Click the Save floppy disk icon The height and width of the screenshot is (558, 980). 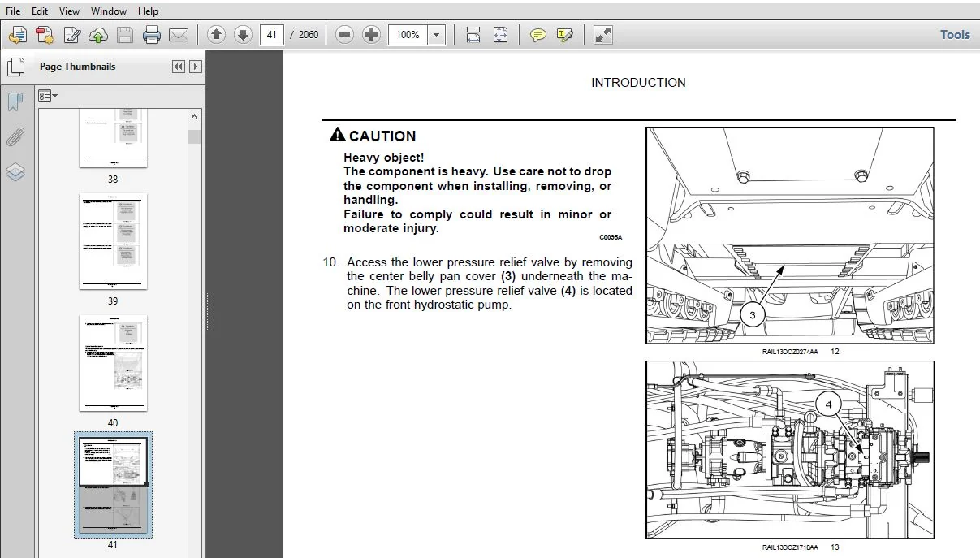124,35
